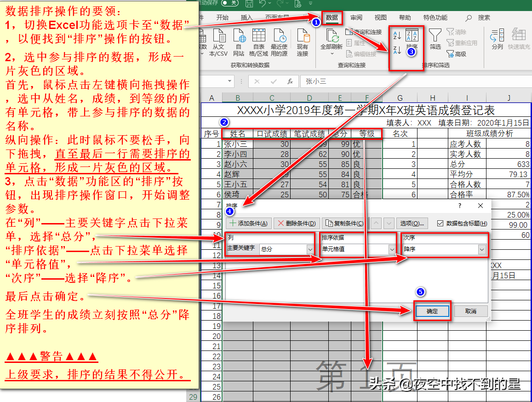Click 复制条件(C) button in sort dialog

[x=344, y=223]
